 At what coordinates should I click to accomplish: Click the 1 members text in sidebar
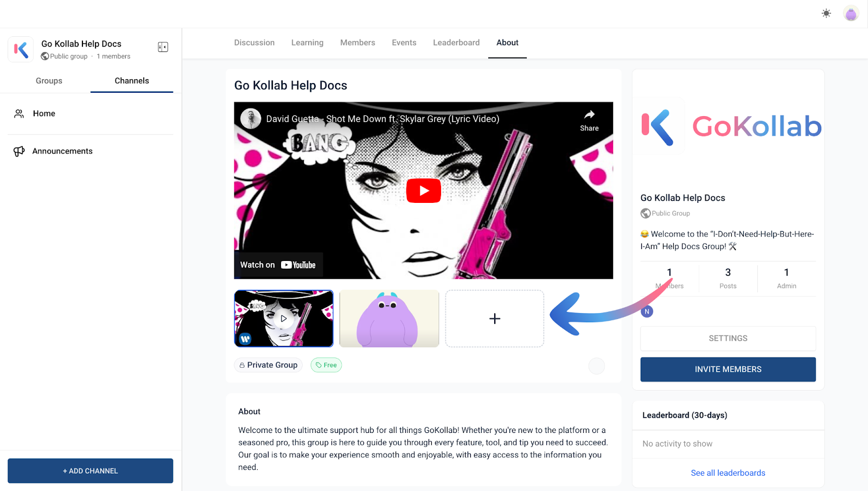[x=113, y=56]
